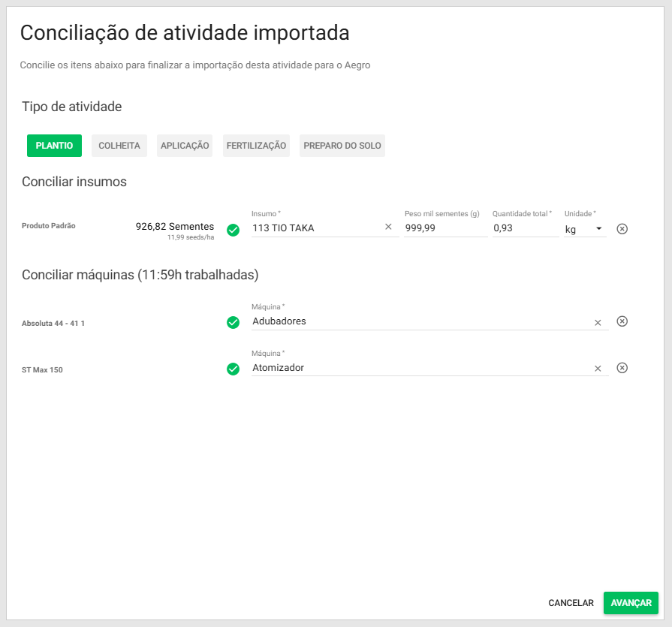Remove the Produto Padrão insumo row
This screenshot has width=672, height=627.
622,228
